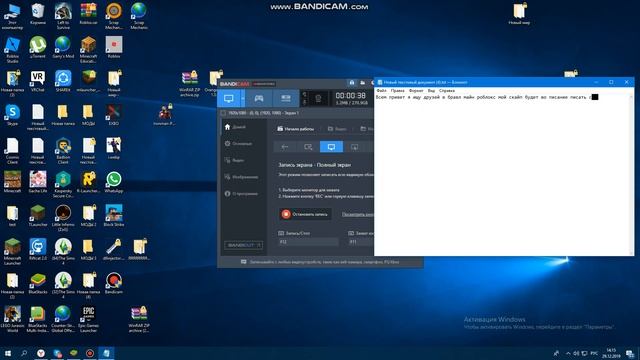Click the taskbar clock showing 14:15
Viewport: 640px width, 360px height.
coord(611,353)
